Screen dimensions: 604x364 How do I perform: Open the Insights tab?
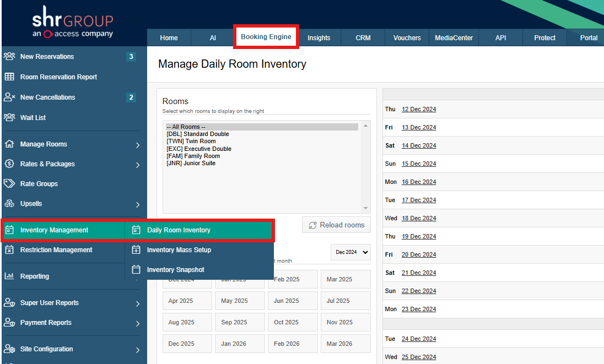pyautogui.click(x=319, y=37)
